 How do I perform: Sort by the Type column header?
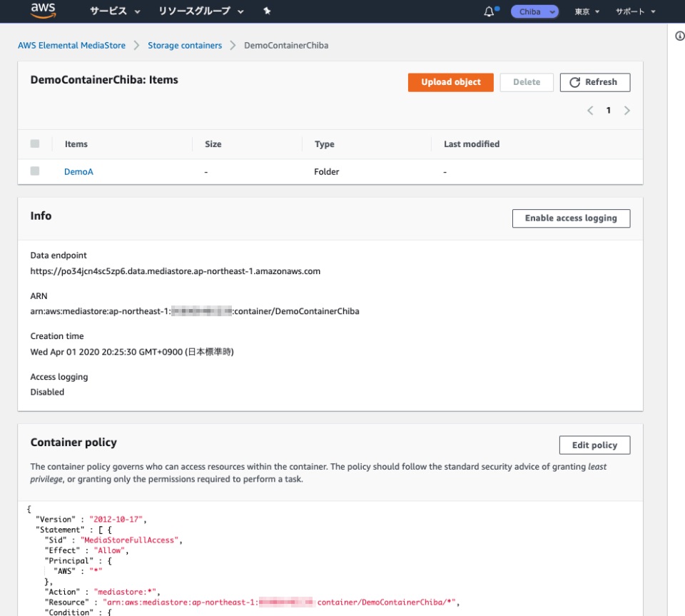[325, 144]
